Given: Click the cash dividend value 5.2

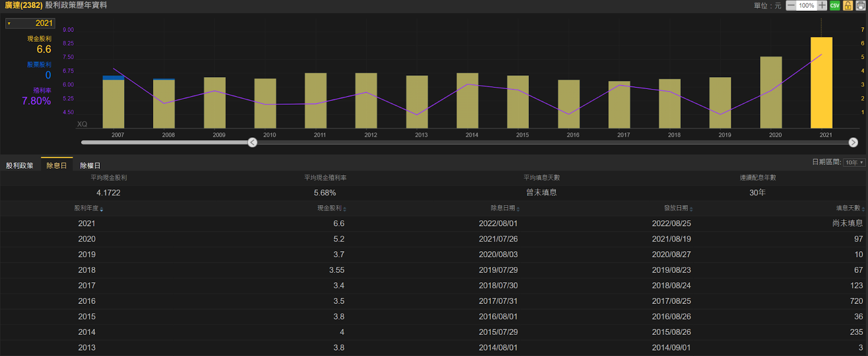Looking at the screenshot, I should [x=339, y=239].
